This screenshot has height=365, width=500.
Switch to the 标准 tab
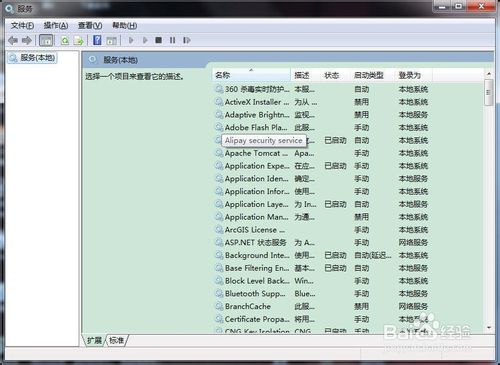(116, 340)
